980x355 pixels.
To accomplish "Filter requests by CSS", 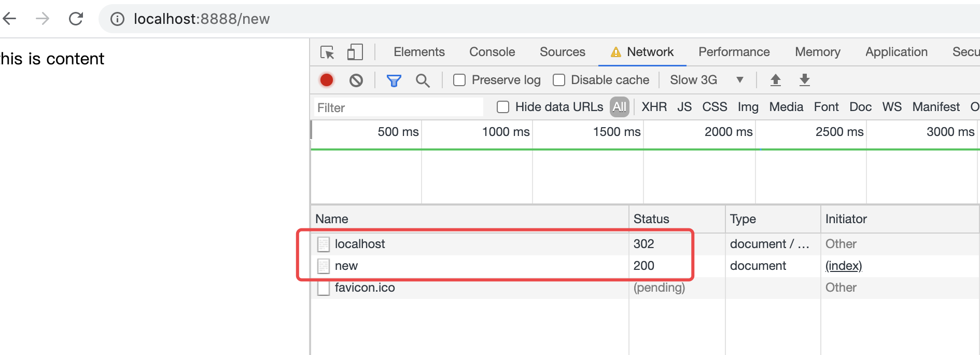I will (715, 107).
